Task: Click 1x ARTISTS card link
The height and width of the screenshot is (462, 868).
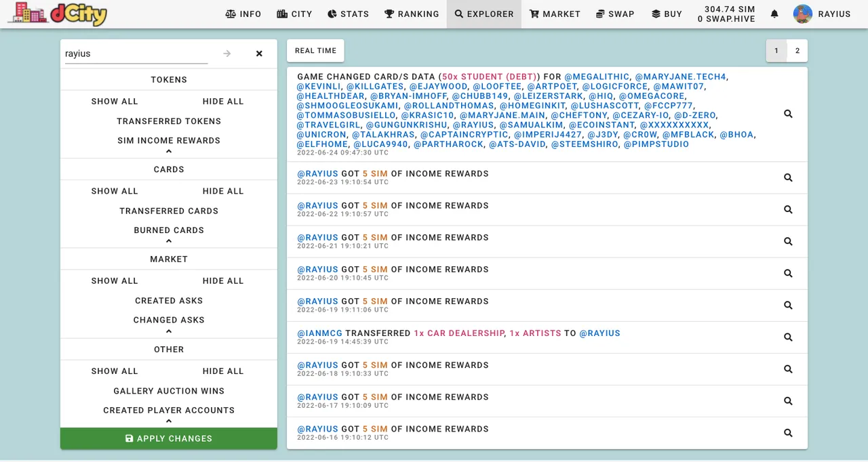Action: [x=535, y=333]
